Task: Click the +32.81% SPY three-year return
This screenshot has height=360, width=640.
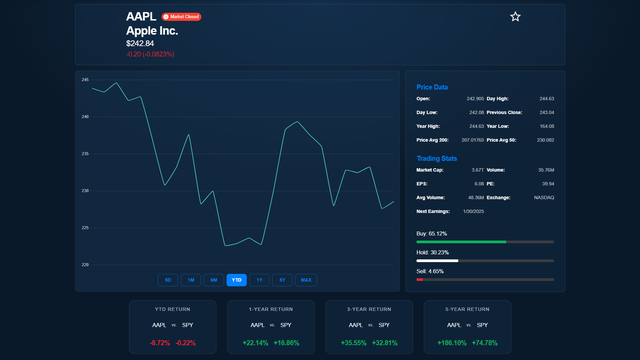Action: pyautogui.click(x=384, y=343)
